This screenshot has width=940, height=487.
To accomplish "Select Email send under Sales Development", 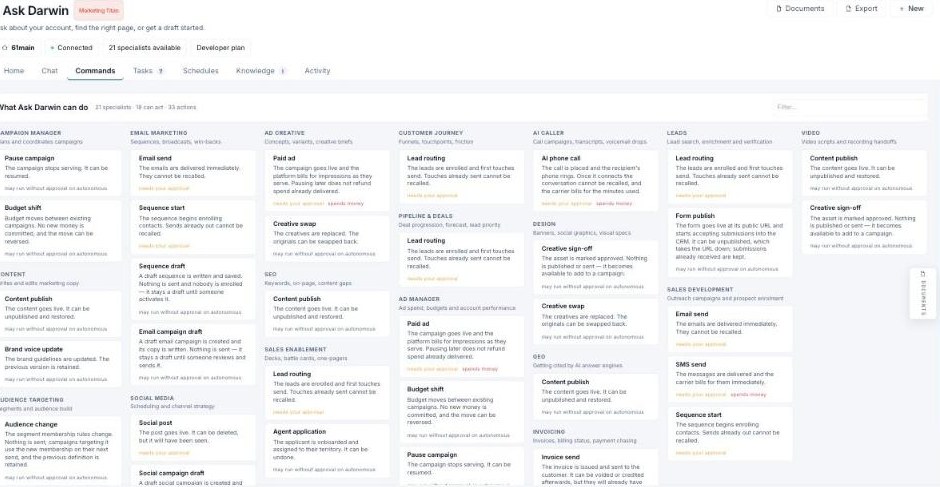I will (730, 329).
